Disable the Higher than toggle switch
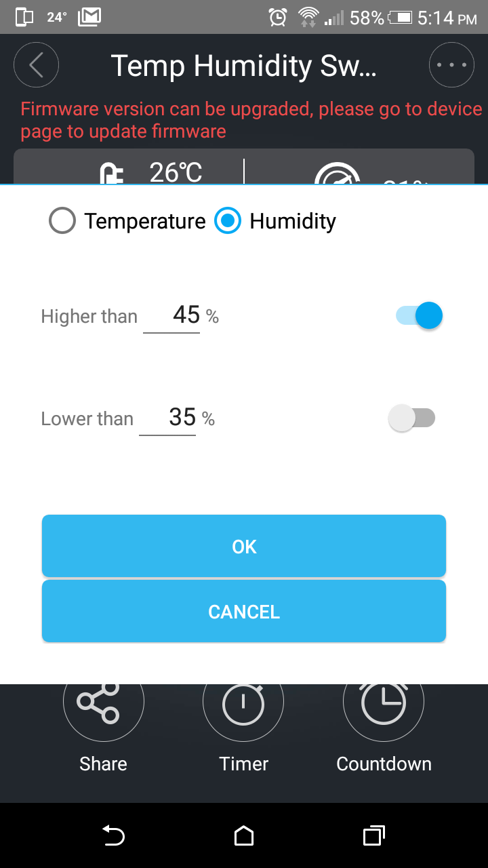Viewport: 488px width, 868px height. (x=420, y=315)
